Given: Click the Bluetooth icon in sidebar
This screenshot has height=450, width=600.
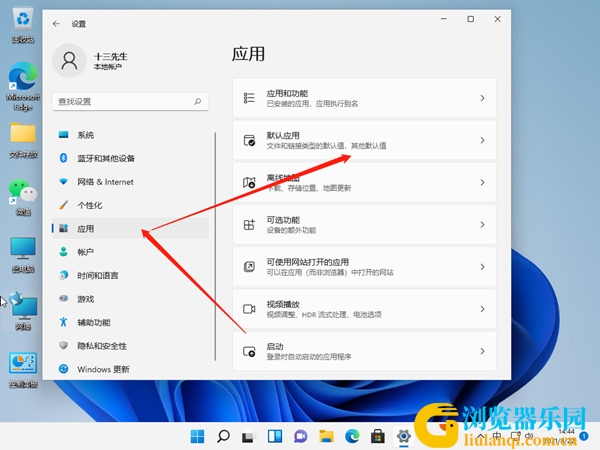Looking at the screenshot, I should pyautogui.click(x=64, y=158).
